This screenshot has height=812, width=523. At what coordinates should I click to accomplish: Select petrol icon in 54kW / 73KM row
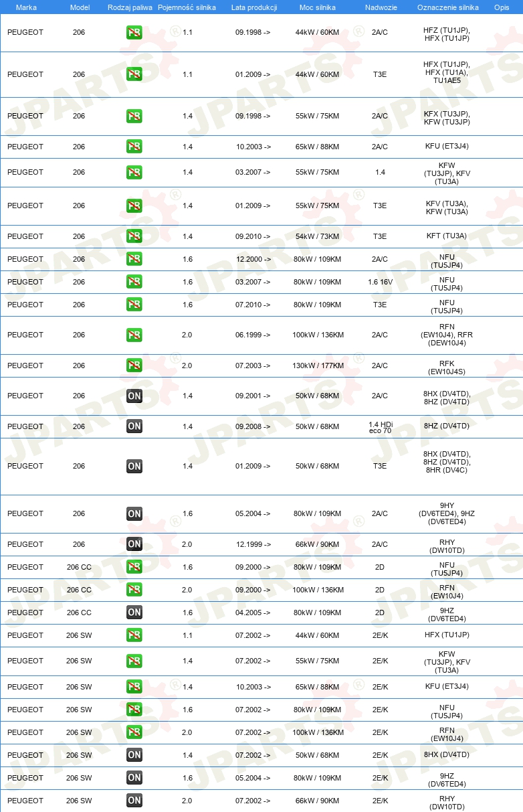click(x=134, y=236)
